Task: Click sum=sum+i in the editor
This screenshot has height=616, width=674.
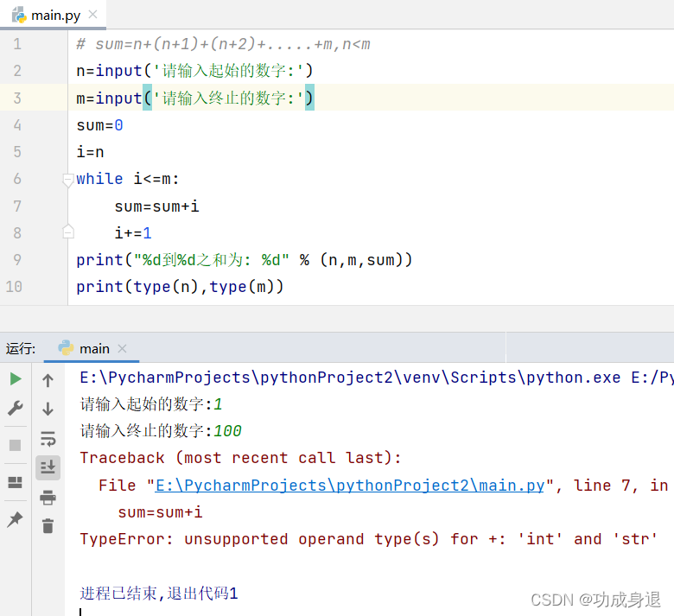Action: click(156, 206)
